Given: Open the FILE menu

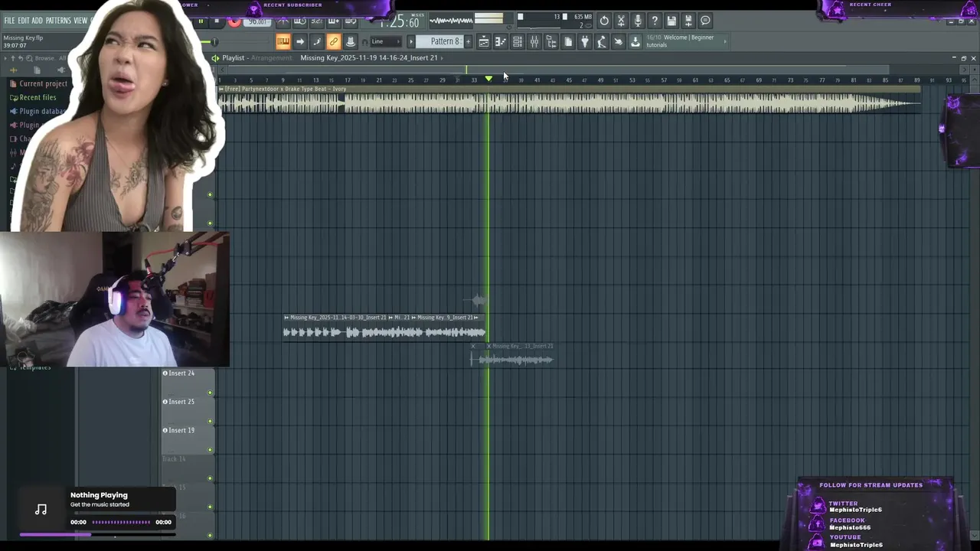Looking at the screenshot, I should [x=9, y=21].
